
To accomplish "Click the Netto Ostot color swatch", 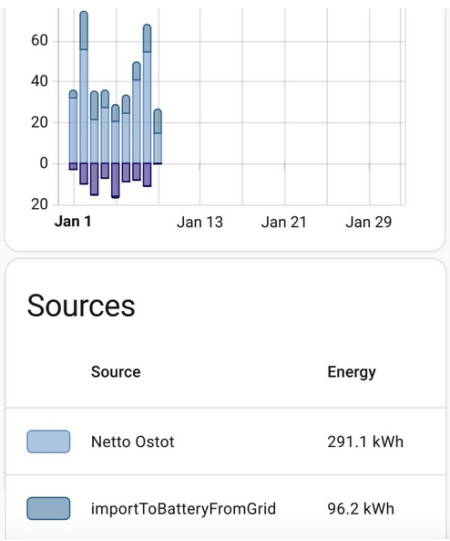I will coord(48,441).
